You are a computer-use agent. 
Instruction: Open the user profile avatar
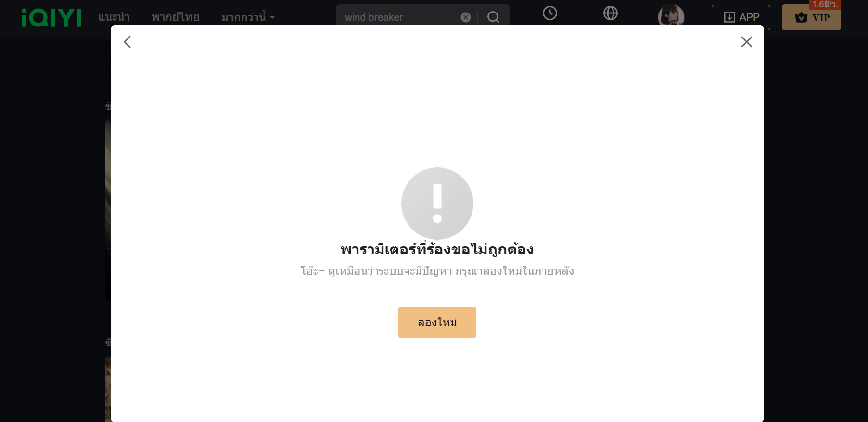[x=671, y=15]
